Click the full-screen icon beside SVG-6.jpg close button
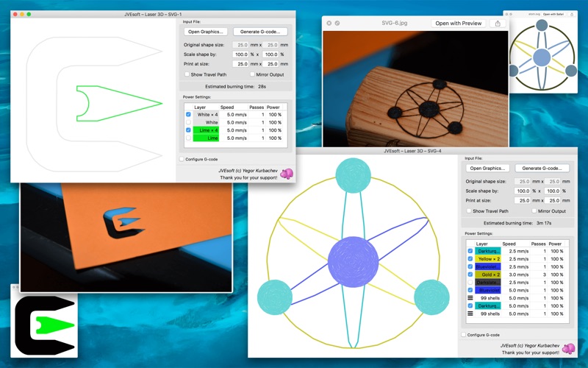588x368 pixels. pyautogui.click(x=337, y=24)
